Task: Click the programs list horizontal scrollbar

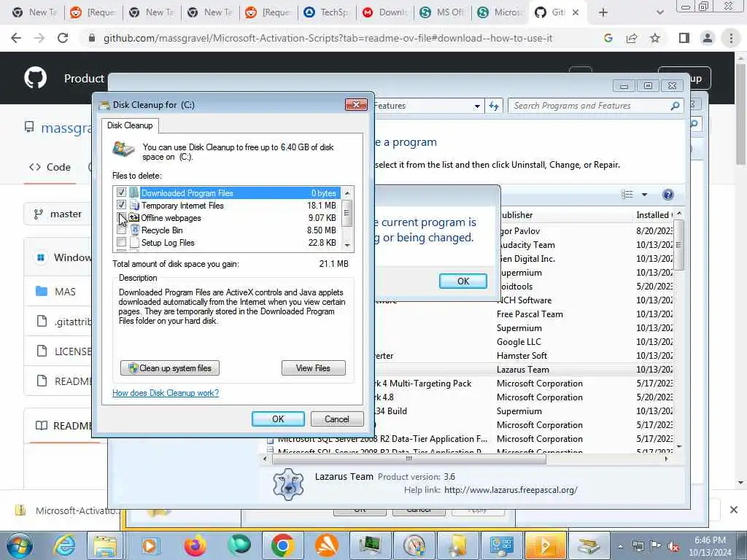Action: tap(409, 459)
